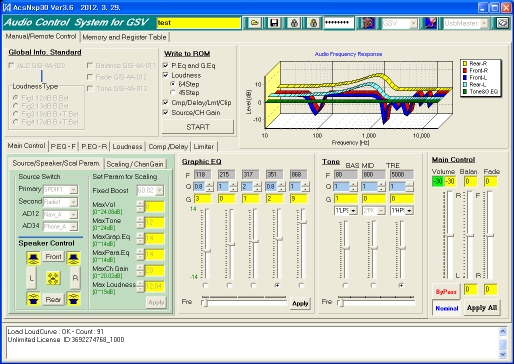Save using the floppy disk icon
514x364 pixels.
click(x=274, y=23)
